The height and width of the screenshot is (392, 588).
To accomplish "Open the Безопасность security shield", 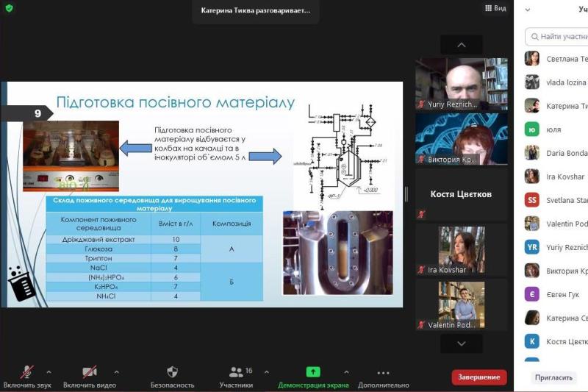I will pyautogui.click(x=172, y=377).
